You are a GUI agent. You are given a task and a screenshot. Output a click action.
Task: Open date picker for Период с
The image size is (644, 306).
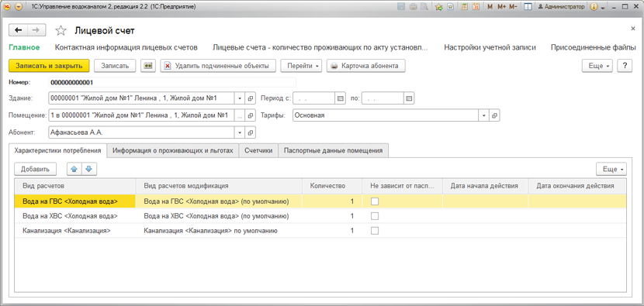340,98
